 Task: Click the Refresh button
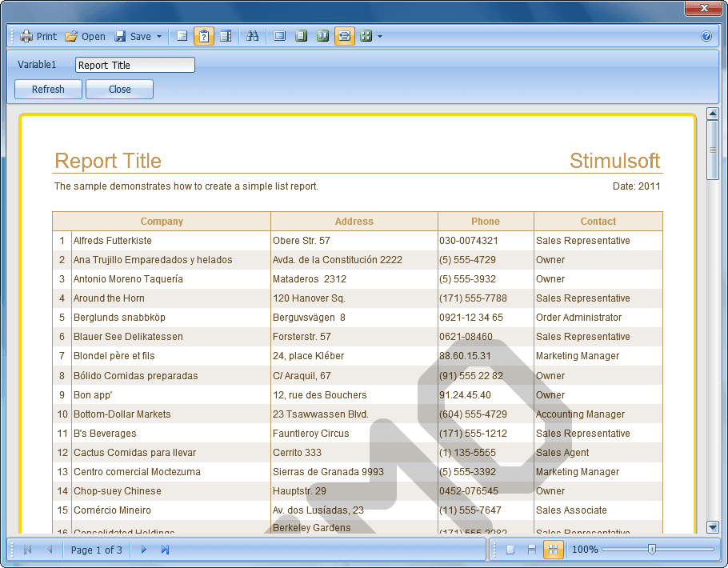(x=48, y=89)
